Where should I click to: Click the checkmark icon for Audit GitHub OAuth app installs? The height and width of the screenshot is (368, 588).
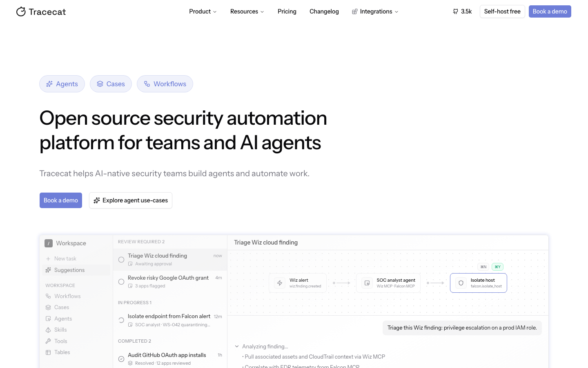pos(121,359)
